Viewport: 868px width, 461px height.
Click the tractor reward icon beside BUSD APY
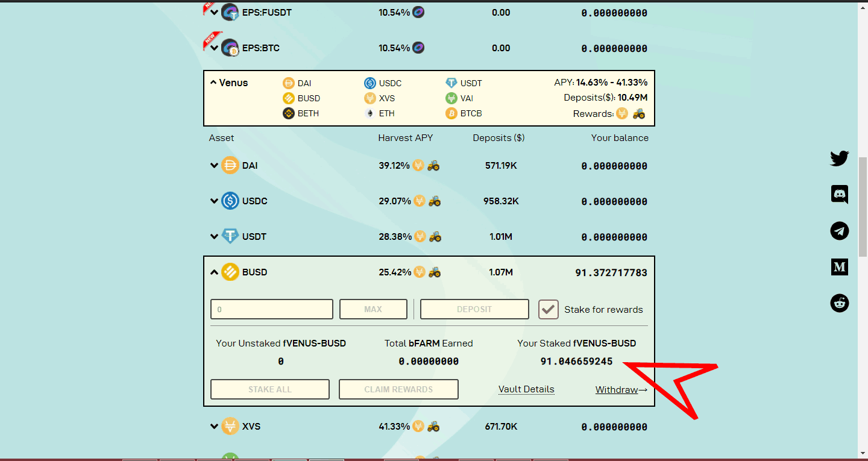click(x=435, y=272)
